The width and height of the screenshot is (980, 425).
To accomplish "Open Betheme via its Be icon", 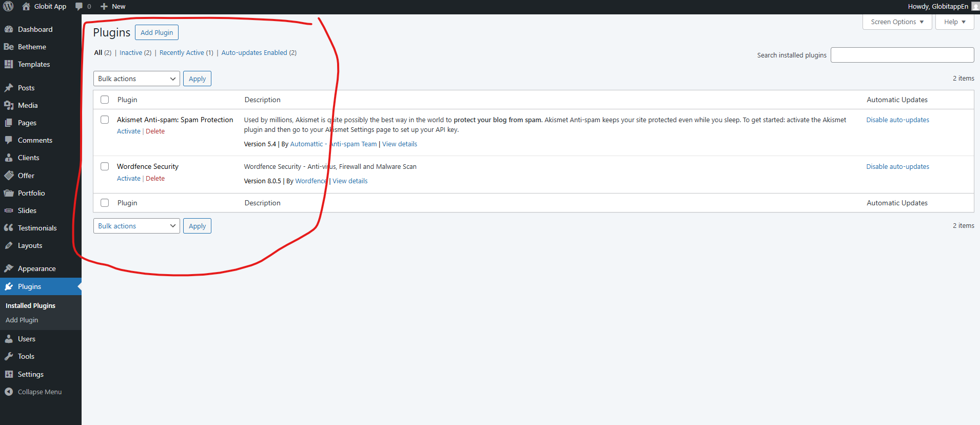I will pos(9,47).
